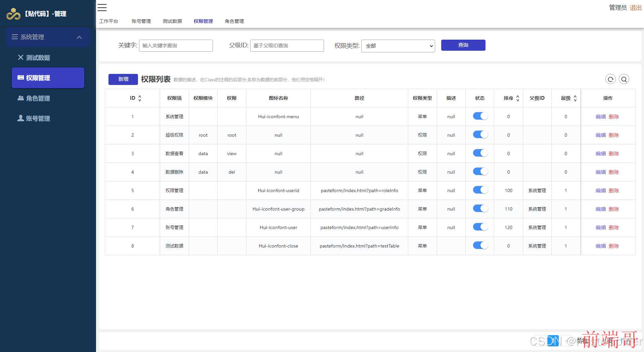
Task: Click 删除 for row 系统管理
Action: pyautogui.click(x=614, y=117)
